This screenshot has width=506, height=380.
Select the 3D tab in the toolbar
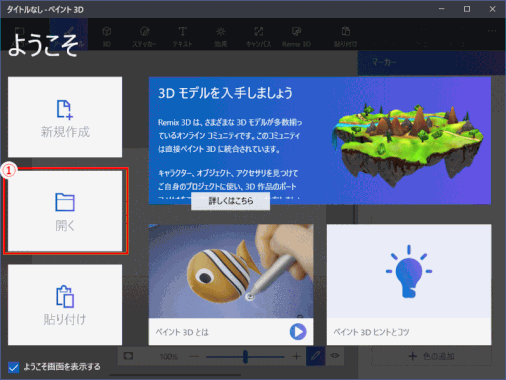click(x=107, y=36)
